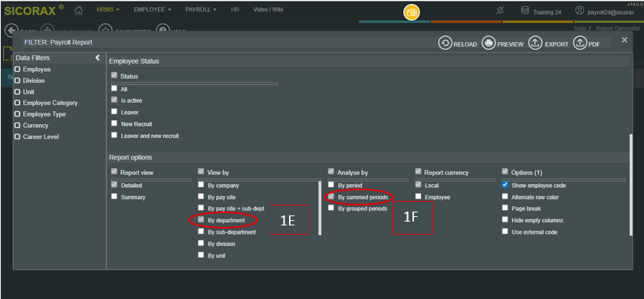
Task: Open the HRMS dropdown menu
Action: coord(108,9)
